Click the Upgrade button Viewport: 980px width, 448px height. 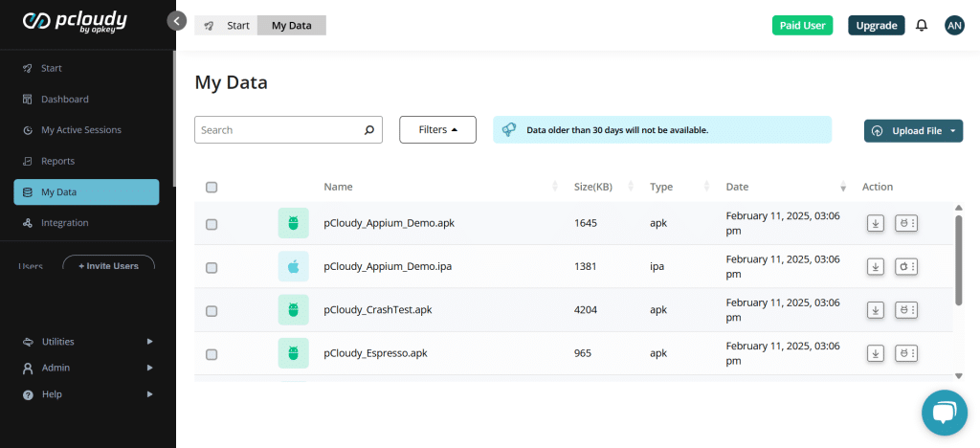point(876,26)
